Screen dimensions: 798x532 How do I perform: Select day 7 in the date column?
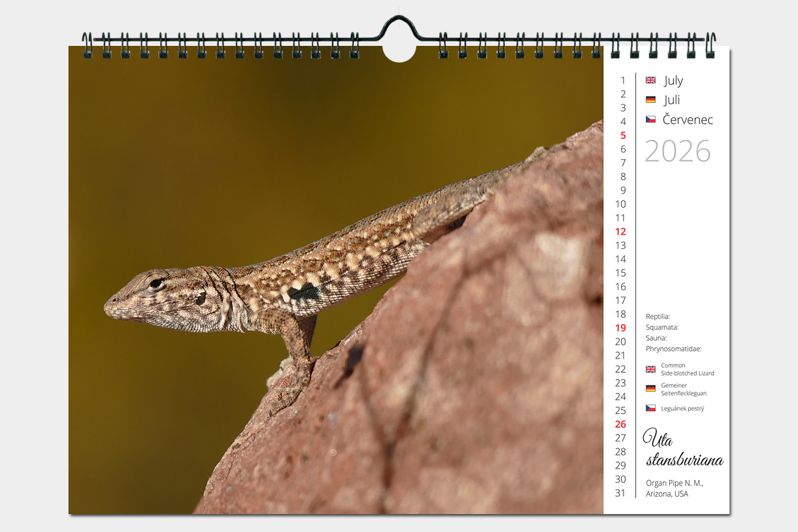point(623,163)
